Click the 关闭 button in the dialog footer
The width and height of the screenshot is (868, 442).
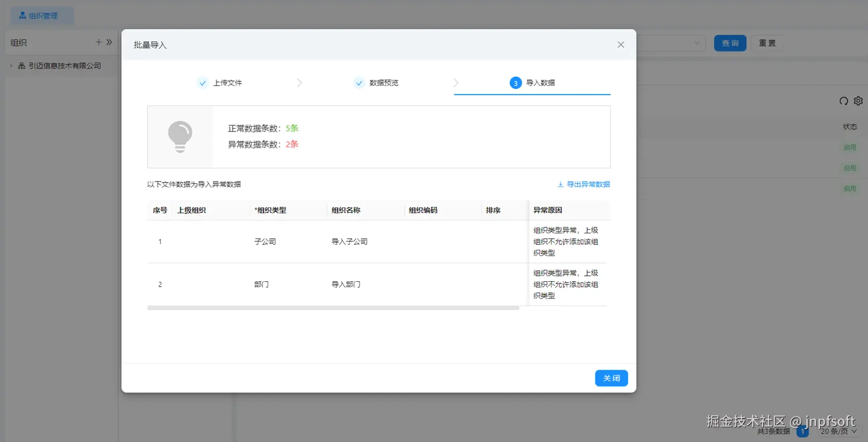(611, 378)
